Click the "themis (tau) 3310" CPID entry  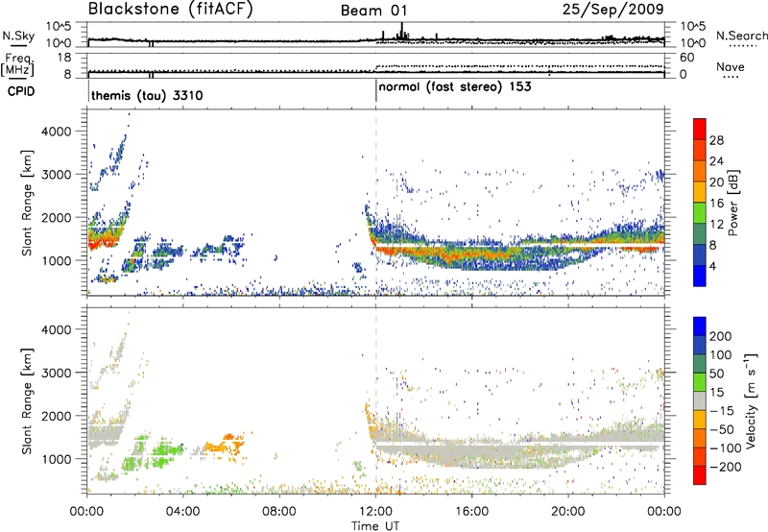(147, 95)
